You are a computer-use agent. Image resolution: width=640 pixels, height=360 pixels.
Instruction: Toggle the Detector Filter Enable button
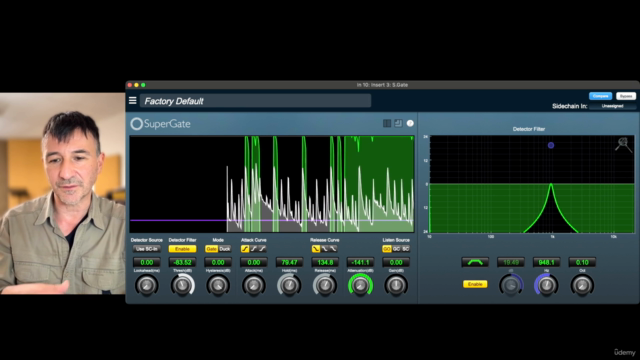click(x=182, y=249)
